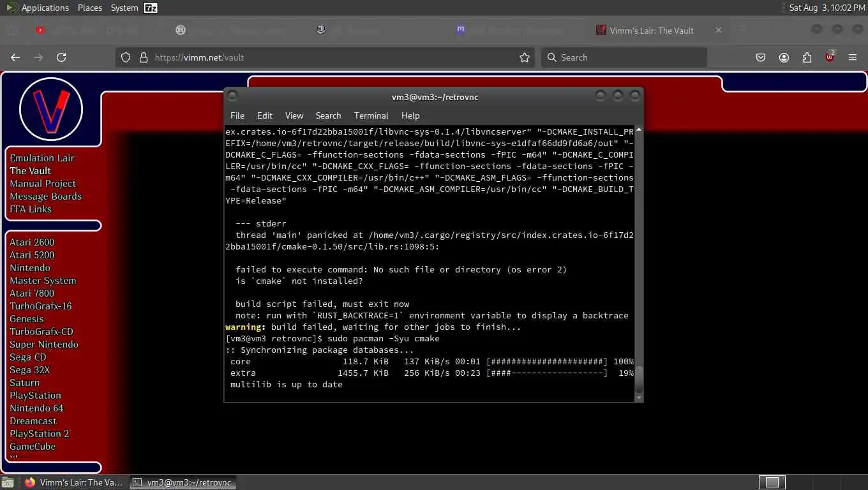Open the System menu in top panel
The height and width of the screenshot is (490, 868).
pyautogui.click(x=124, y=8)
